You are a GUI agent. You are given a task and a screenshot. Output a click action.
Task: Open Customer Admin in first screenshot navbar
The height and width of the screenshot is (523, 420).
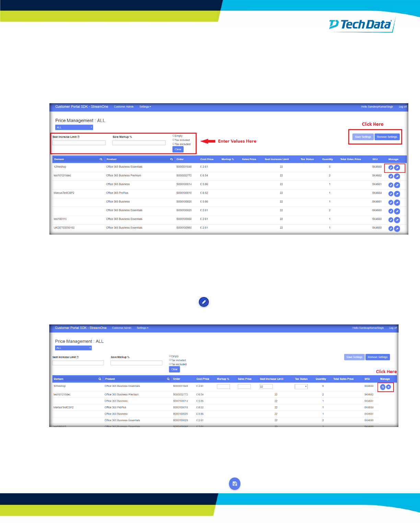[x=124, y=107]
